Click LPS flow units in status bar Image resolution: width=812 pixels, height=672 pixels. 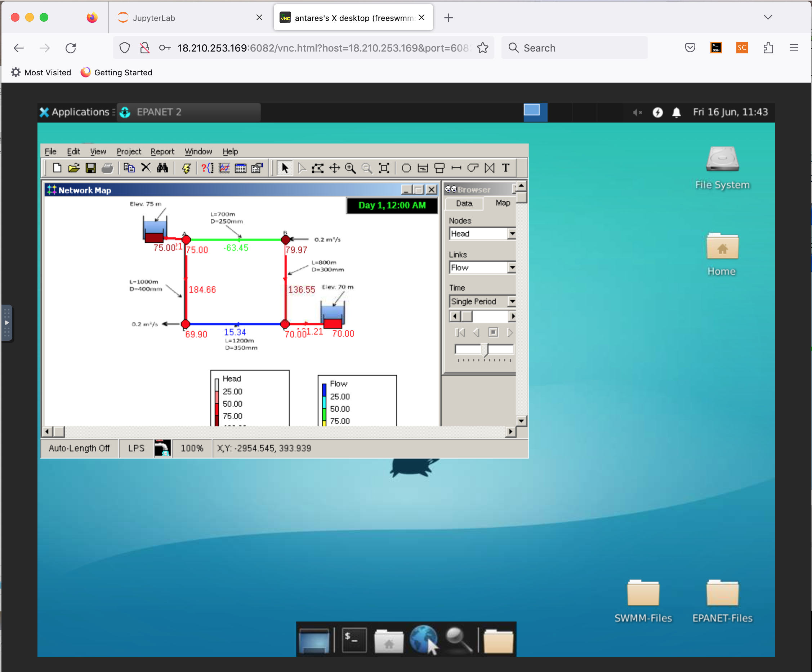point(136,448)
